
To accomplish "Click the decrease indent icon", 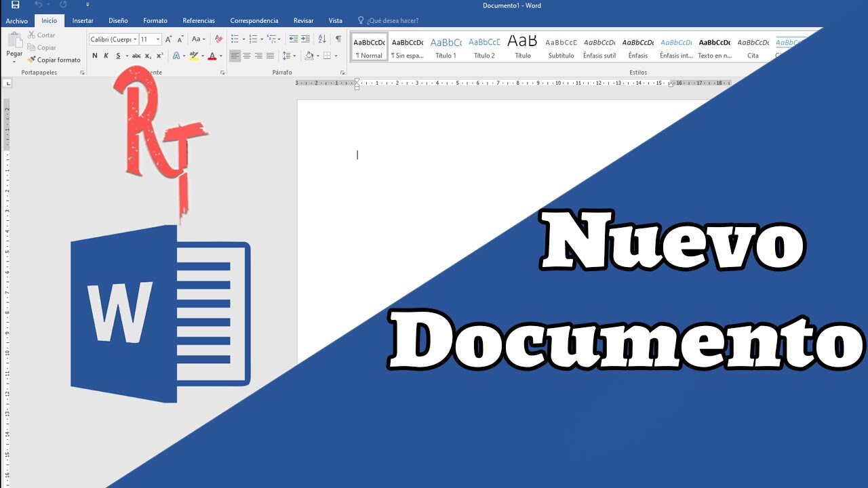I will point(294,39).
